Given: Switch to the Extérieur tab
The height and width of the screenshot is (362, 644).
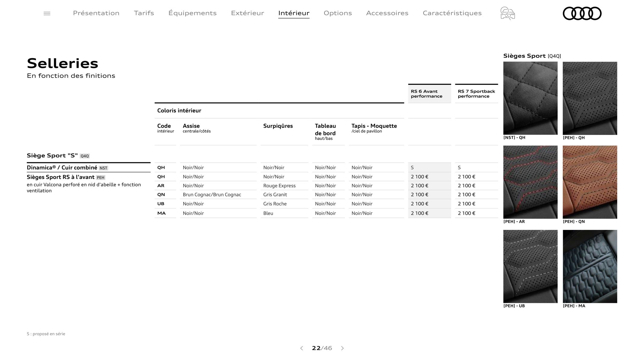Looking at the screenshot, I should tap(247, 13).
